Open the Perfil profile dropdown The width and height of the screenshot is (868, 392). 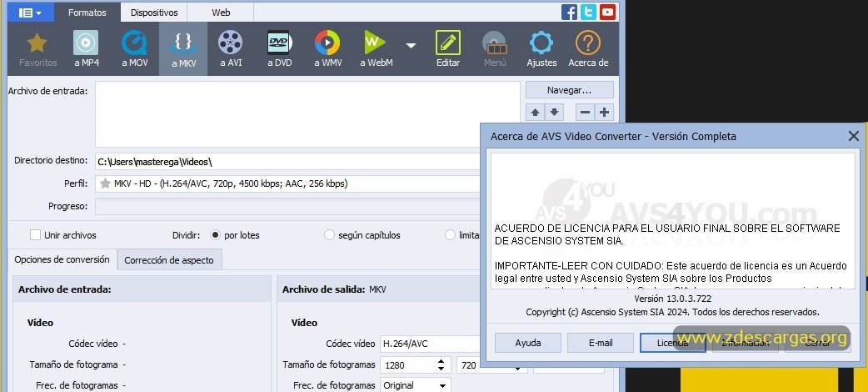coord(288,183)
